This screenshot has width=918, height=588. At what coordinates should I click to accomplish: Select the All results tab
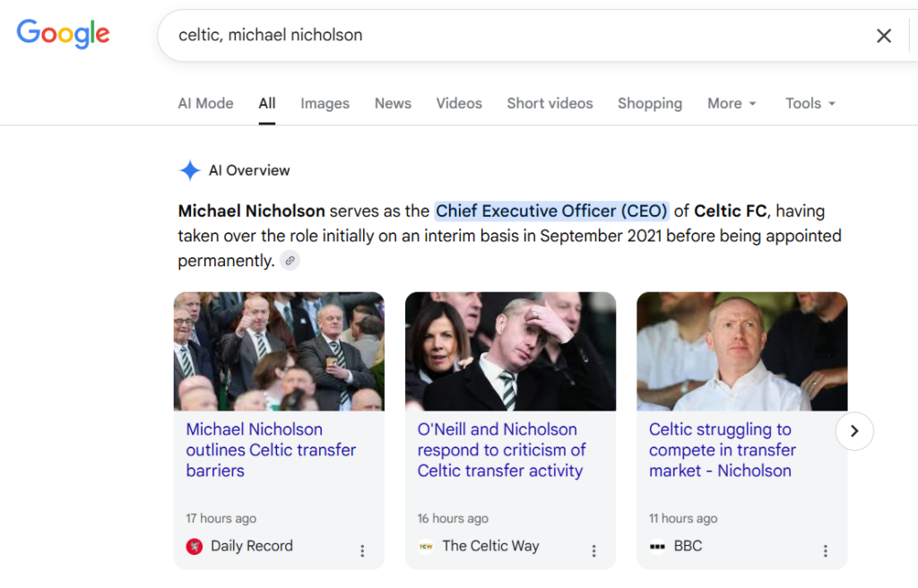[267, 104]
